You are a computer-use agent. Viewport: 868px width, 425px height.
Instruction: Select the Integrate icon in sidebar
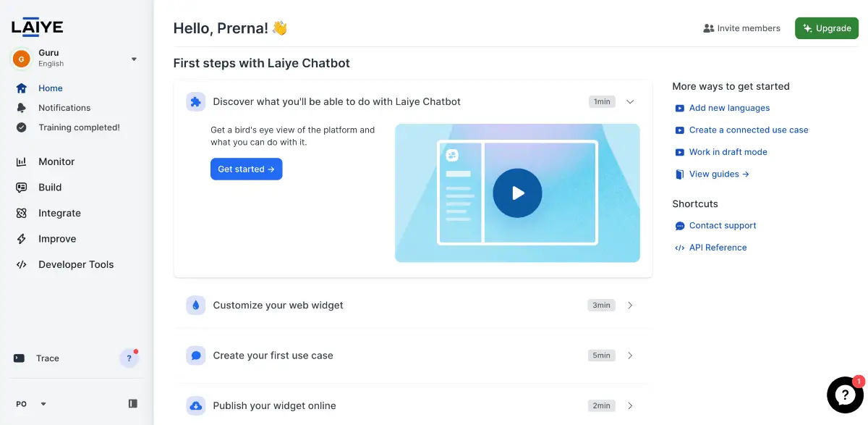[22, 214]
